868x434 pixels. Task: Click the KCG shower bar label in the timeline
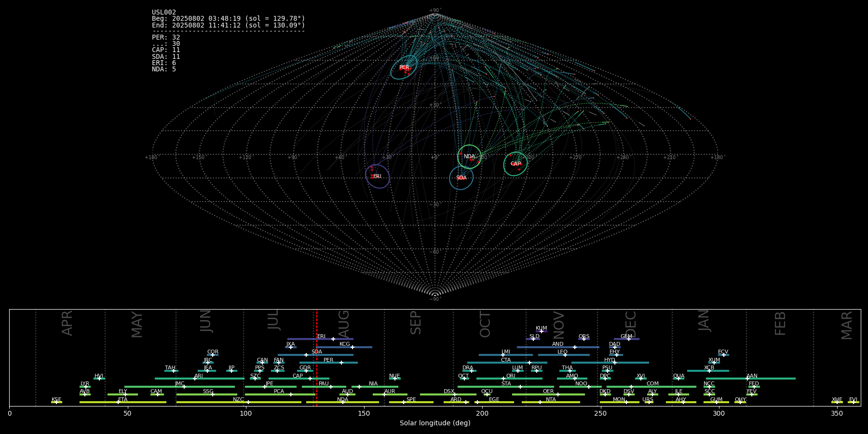[x=345, y=344]
